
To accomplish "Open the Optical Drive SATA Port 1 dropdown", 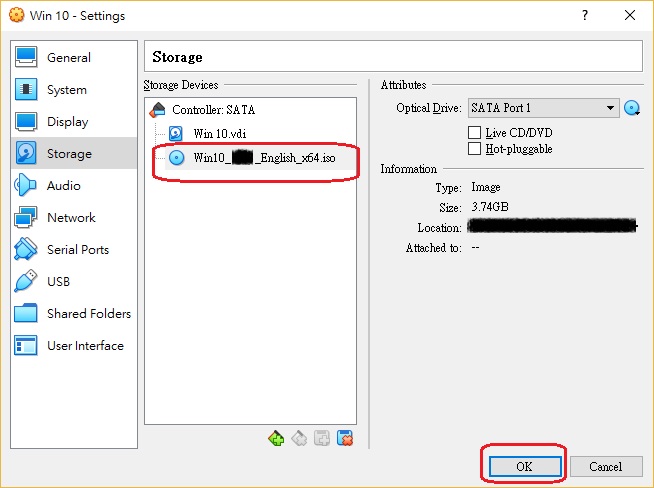I will [543, 108].
